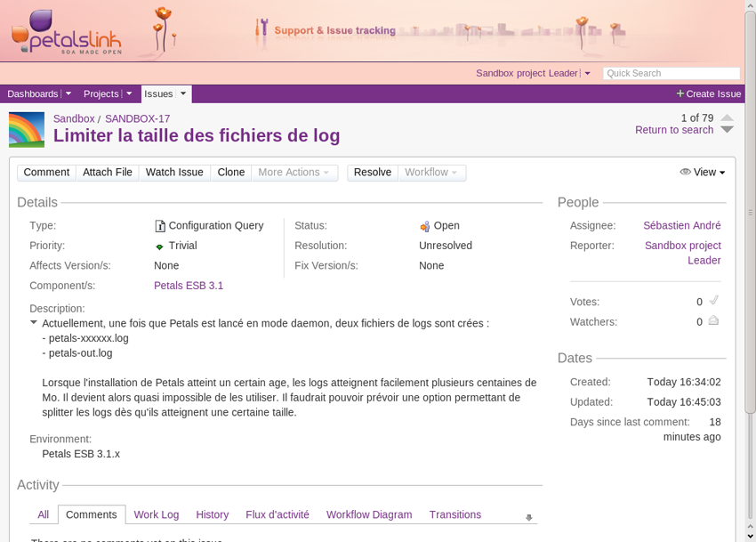Focus the Quick Search field

(671, 74)
